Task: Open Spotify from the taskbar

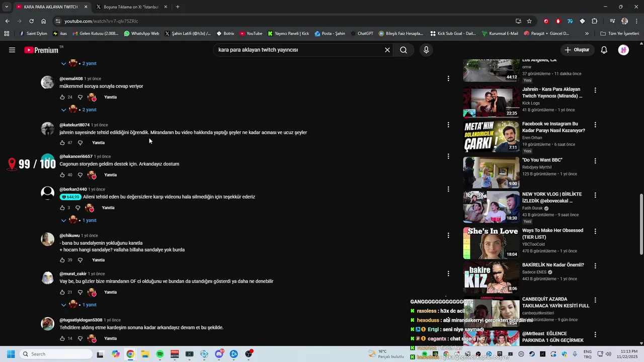Action: [x=159, y=354]
